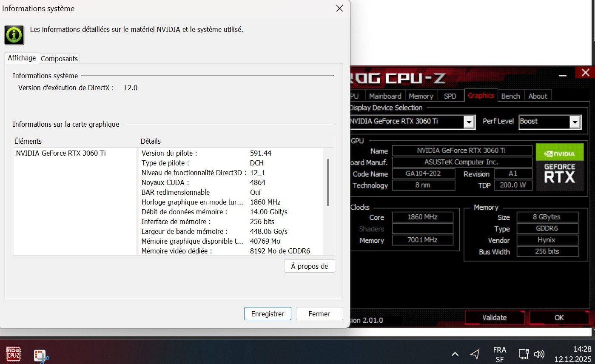Close the ROG CPU-Z window
595x364 pixels.
(x=585, y=73)
